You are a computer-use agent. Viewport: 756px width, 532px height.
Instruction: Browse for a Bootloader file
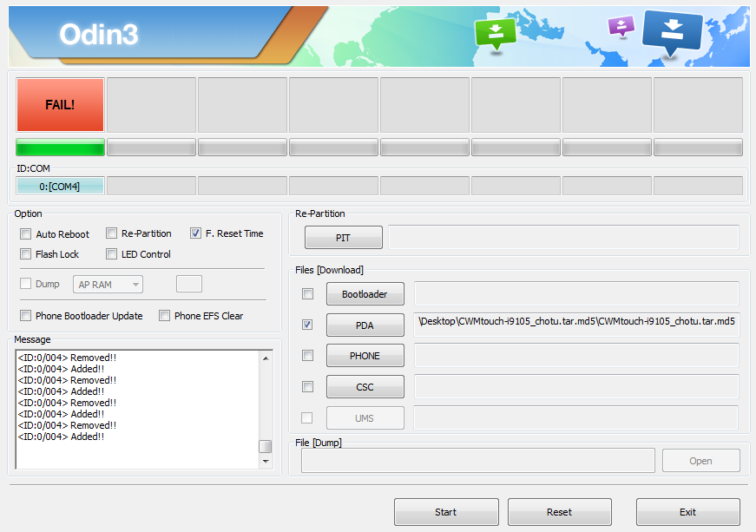click(365, 293)
